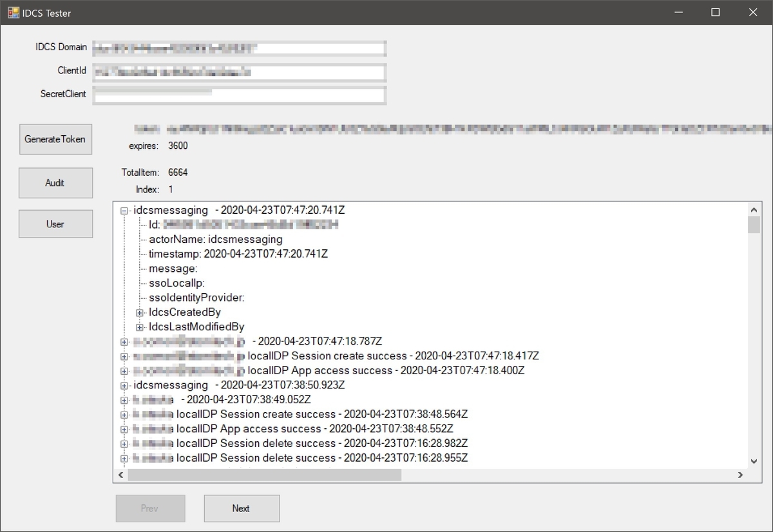Focus the IDCS Domain input field
The height and width of the screenshot is (532, 773).
pyautogui.click(x=239, y=48)
